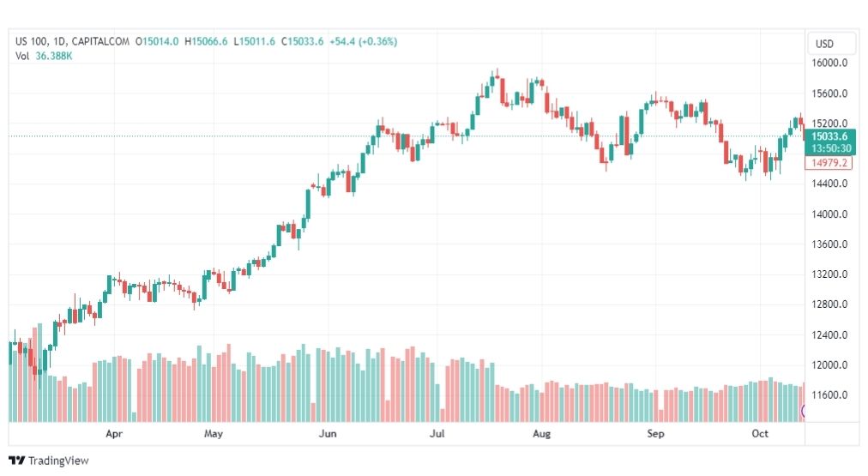Click the Oct date marker
Image resolution: width=868 pixels, height=476 pixels.
[x=760, y=434]
